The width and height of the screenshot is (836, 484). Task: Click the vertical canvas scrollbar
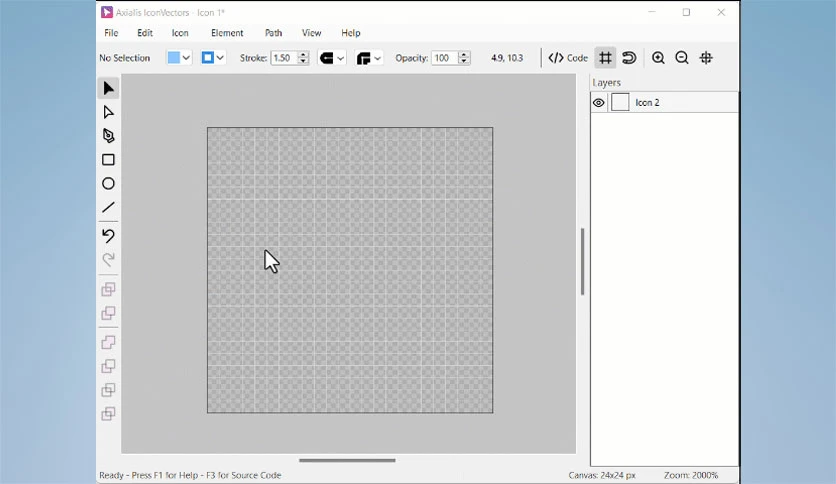(x=583, y=261)
